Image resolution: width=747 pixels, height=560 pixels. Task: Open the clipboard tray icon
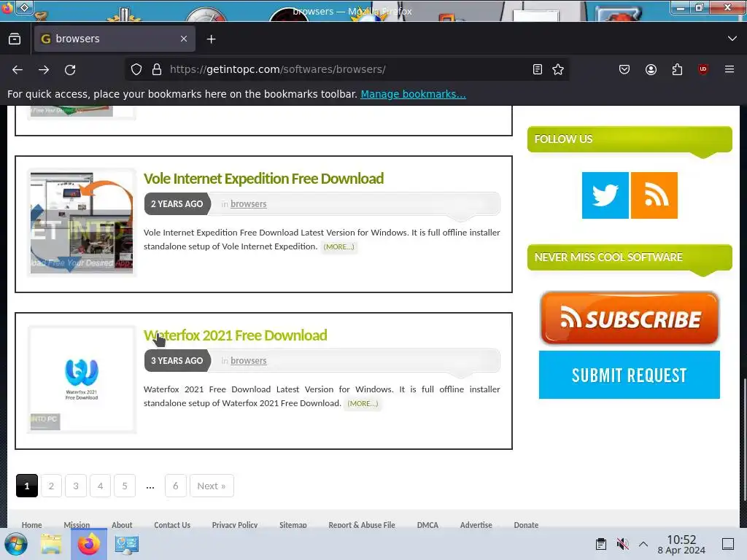[601, 544]
